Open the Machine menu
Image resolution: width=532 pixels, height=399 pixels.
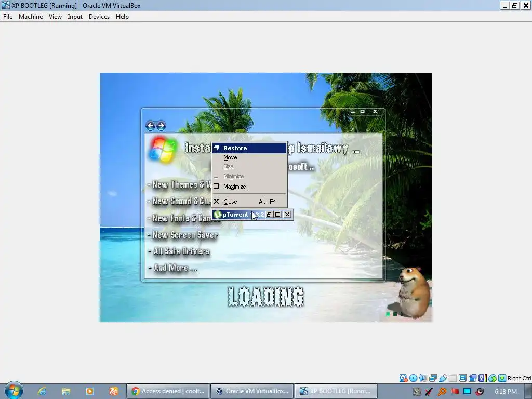pyautogui.click(x=31, y=17)
